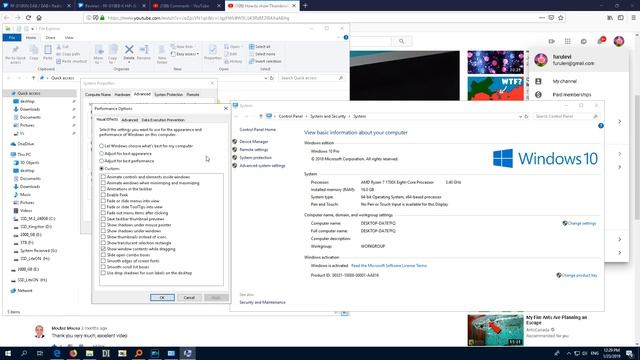The width and height of the screenshot is (640, 360).
Task: Open the YouTube notifications bell
Action: pyautogui.click(x=600, y=41)
